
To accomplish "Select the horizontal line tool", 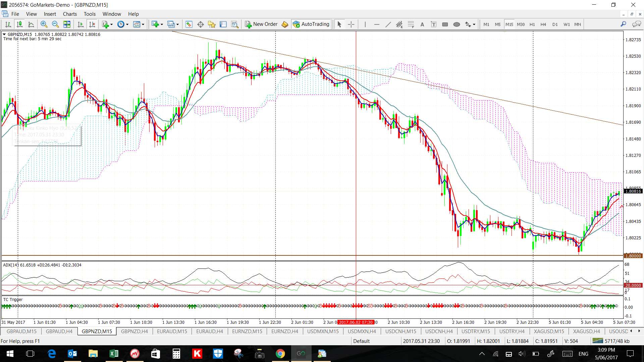I will [377, 24].
